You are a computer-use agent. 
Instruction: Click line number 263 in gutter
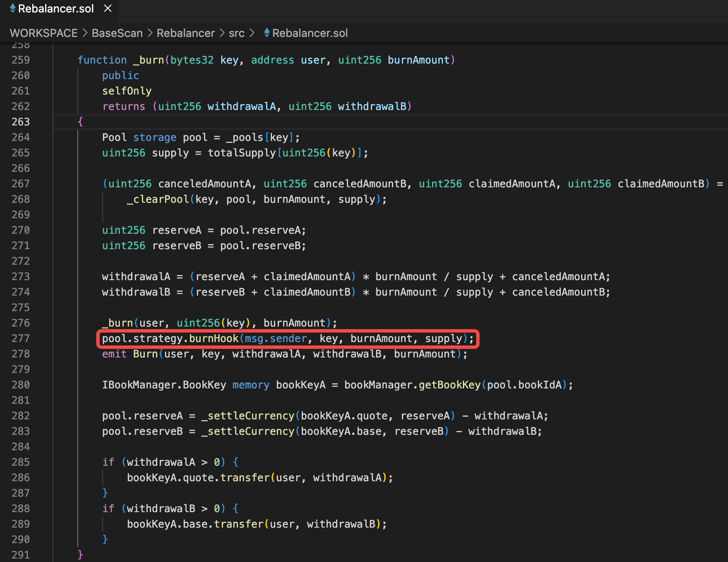(21, 122)
